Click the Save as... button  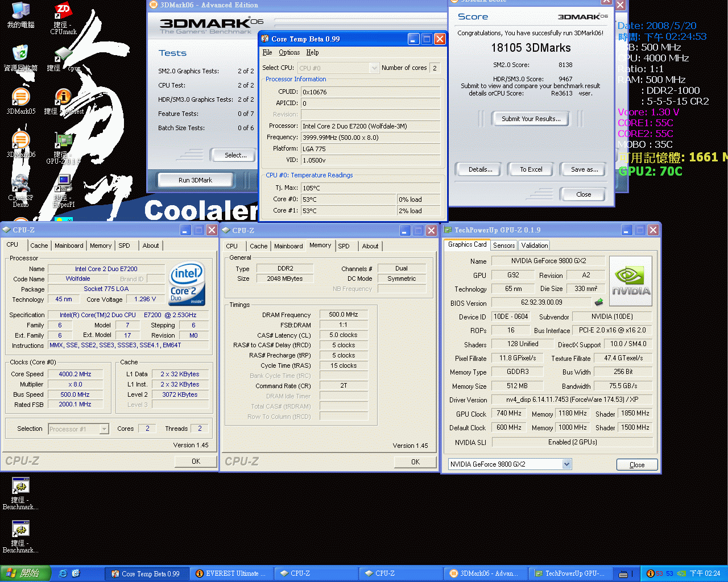[x=584, y=169]
